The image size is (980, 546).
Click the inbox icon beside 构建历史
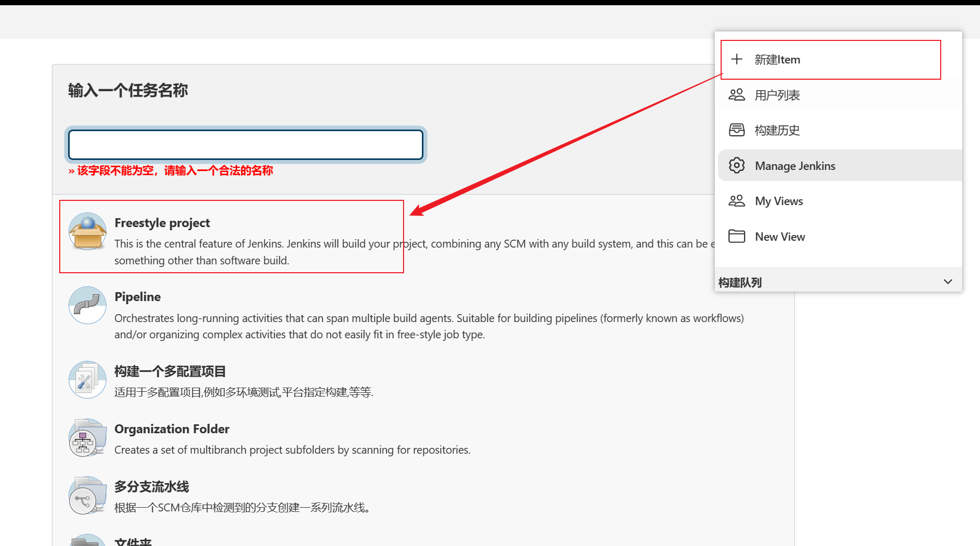click(x=737, y=130)
